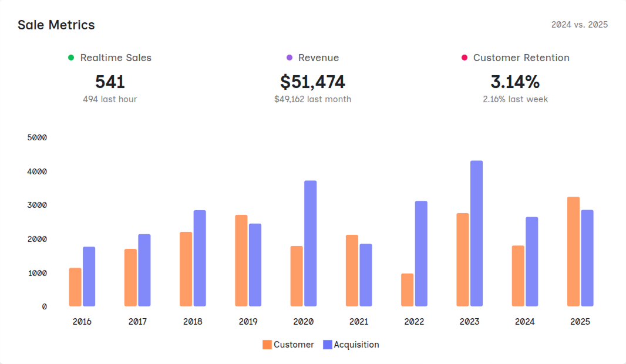The image size is (626, 364).
Task: Toggle the Customer legend series
Action: point(294,345)
